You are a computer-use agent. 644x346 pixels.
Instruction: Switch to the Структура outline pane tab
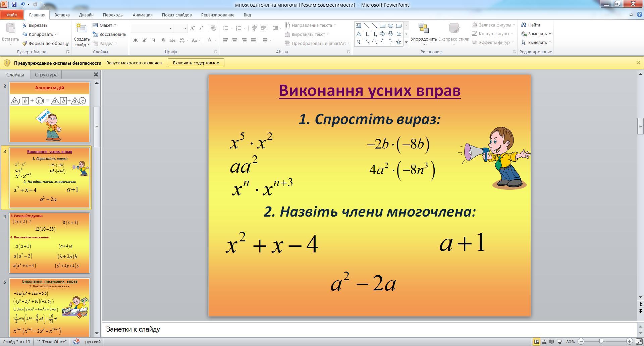pyautogui.click(x=46, y=74)
